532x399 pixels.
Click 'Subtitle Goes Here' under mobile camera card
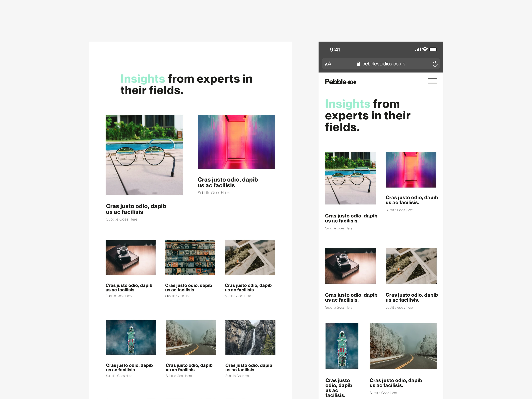(x=339, y=308)
